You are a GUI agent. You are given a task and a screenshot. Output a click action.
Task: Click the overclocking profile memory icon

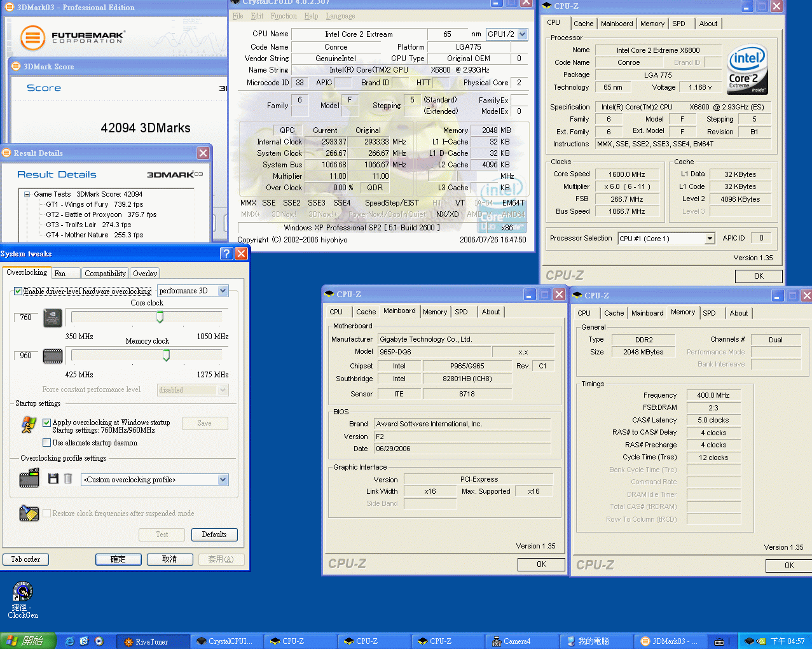point(29,478)
